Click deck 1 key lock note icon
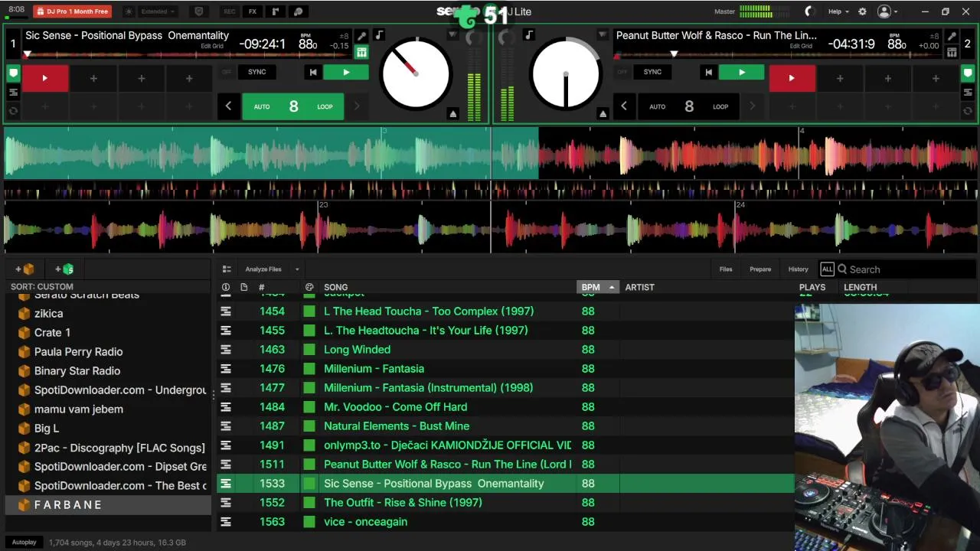Image resolution: width=980 pixels, height=551 pixels. pyautogui.click(x=379, y=35)
